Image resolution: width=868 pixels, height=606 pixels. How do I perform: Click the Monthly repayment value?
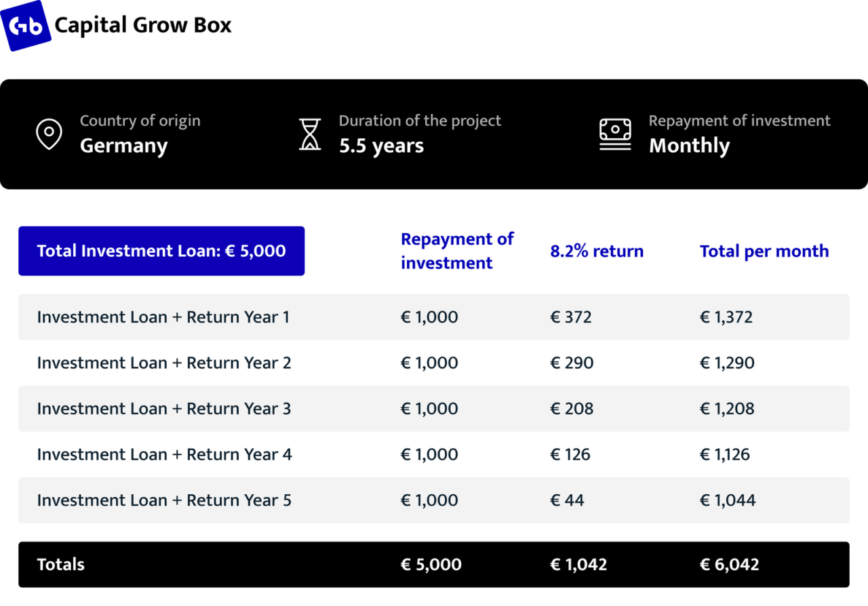click(x=689, y=146)
